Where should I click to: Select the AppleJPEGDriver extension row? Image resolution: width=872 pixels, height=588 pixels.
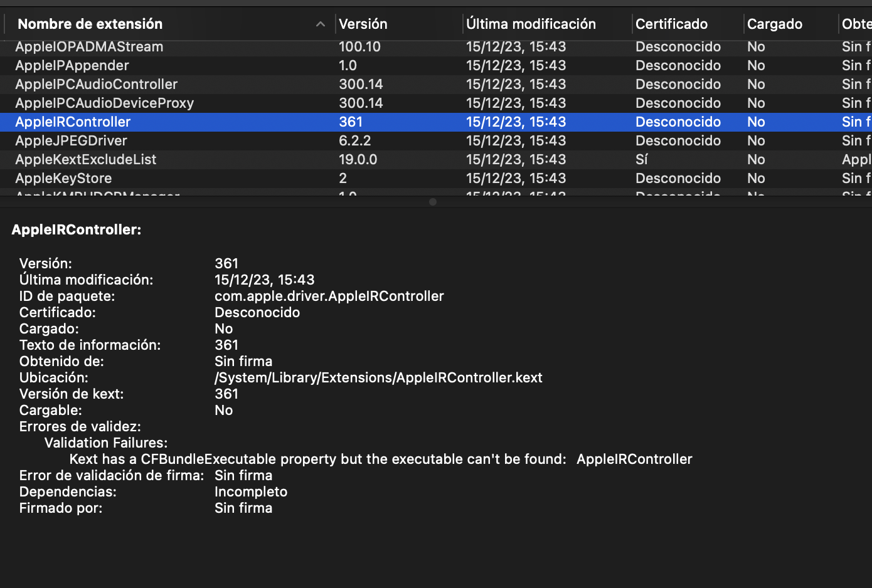coord(72,141)
